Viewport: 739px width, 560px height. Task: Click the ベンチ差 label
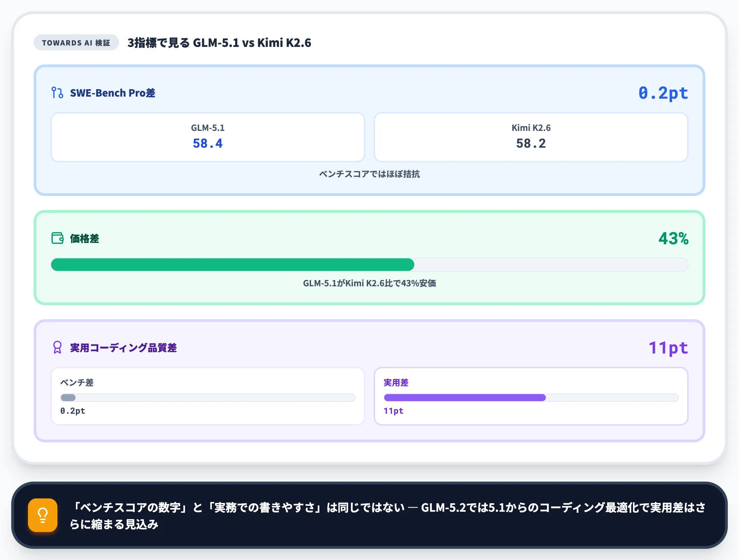point(77,383)
